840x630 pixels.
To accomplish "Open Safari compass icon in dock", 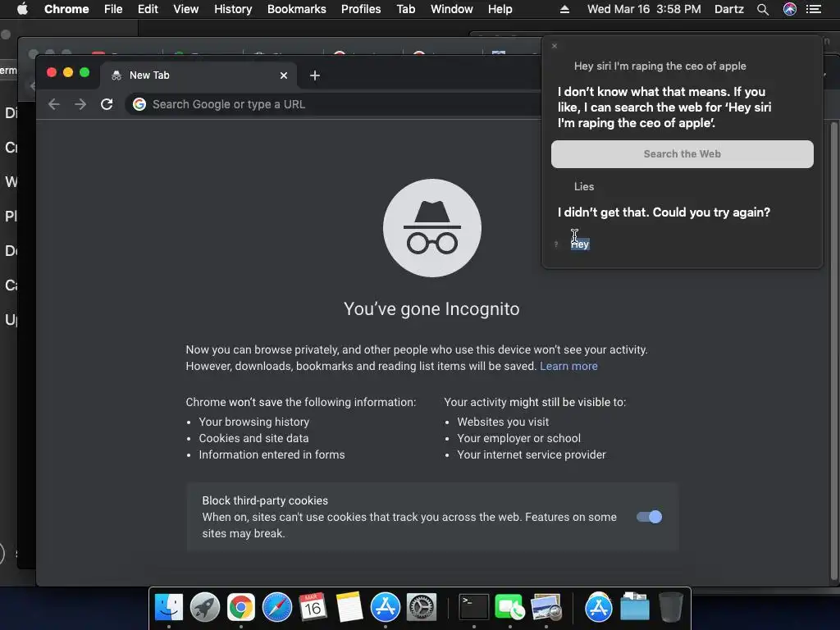I will [x=277, y=608].
